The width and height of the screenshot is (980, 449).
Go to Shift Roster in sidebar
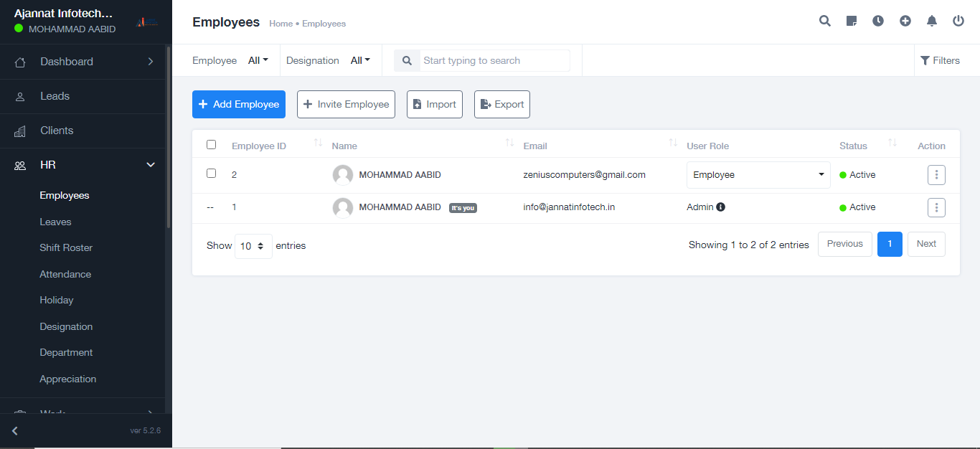66,247
